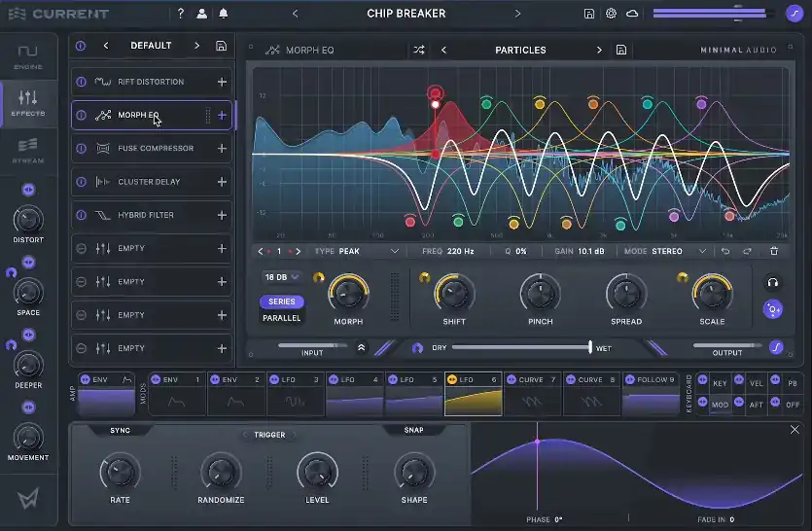Step to next effects chain after Default
This screenshot has width=812, height=531.
[x=196, y=46]
